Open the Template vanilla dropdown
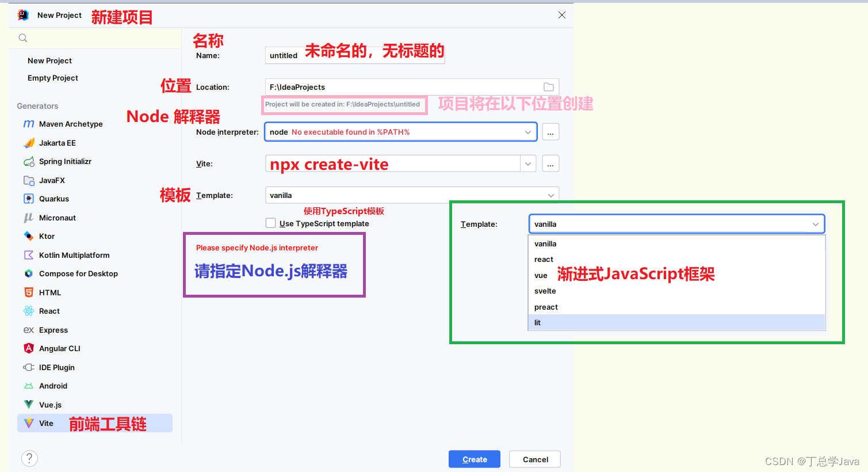The width and height of the screenshot is (868, 472). click(412, 195)
